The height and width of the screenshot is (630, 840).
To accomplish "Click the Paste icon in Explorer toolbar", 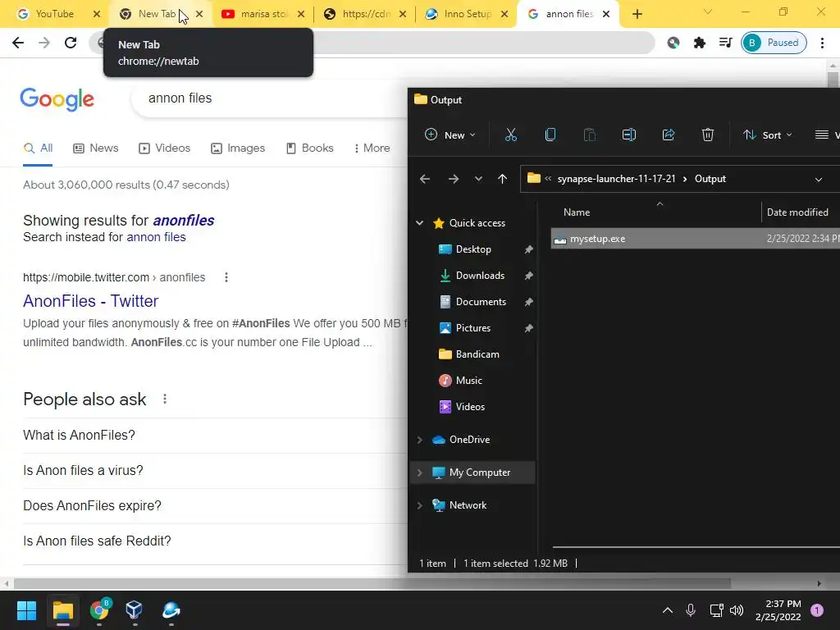I will 589,135.
